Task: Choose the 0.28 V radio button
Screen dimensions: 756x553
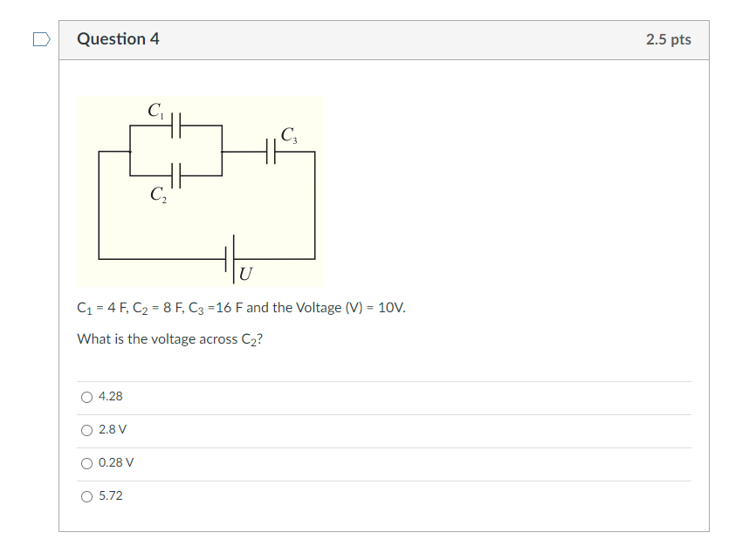Action: click(x=86, y=463)
